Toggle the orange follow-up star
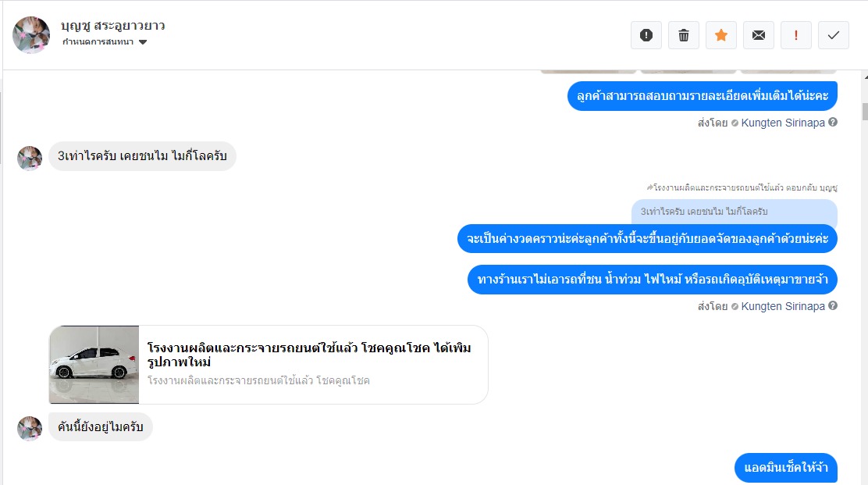The width and height of the screenshot is (868, 485). (721, 35)
